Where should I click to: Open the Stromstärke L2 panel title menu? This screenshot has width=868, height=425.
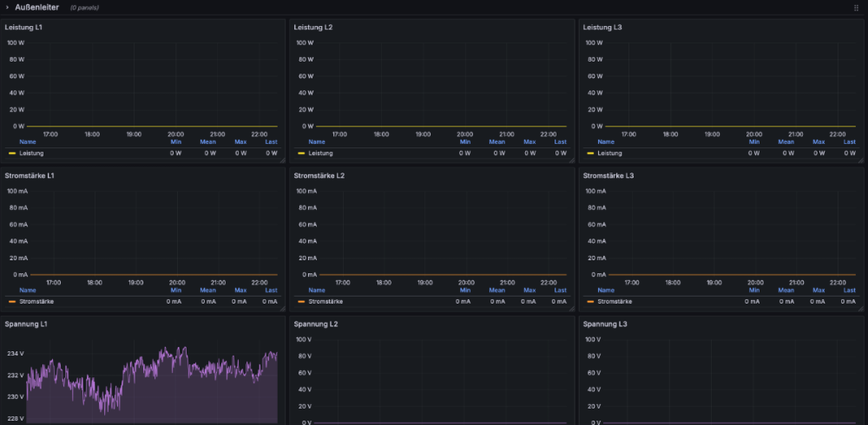[319, 176]
